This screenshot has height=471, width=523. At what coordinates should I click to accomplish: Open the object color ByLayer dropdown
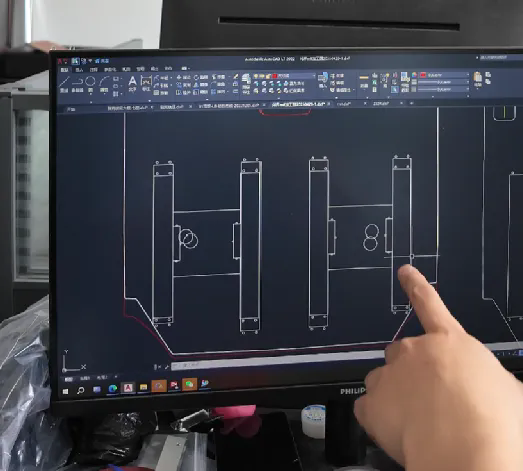(x=445, y=75)
